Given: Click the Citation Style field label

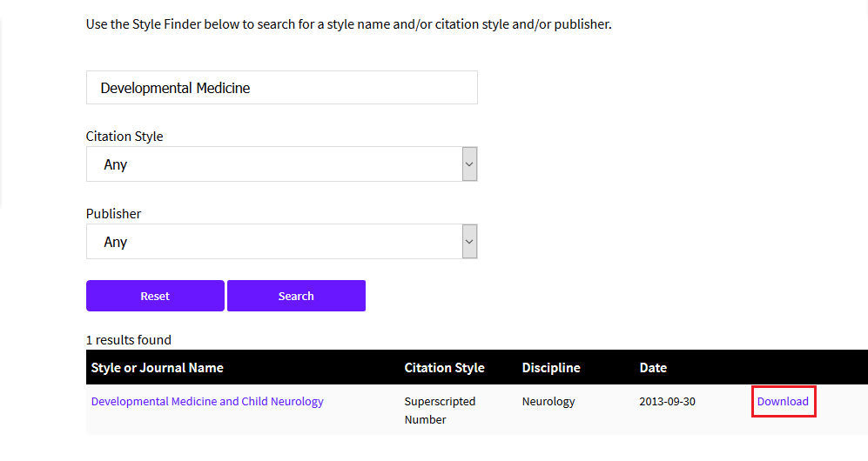Looking at the screenshot, I should 124,137.
